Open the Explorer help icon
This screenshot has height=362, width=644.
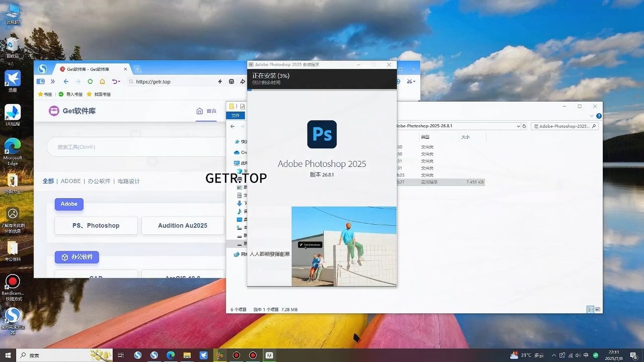coord(599,116)
